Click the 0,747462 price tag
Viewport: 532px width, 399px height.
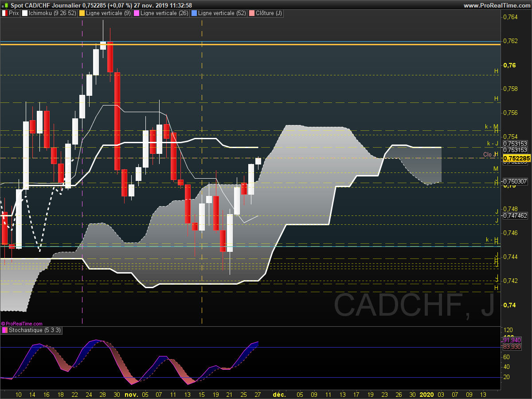tap(514, 216)
